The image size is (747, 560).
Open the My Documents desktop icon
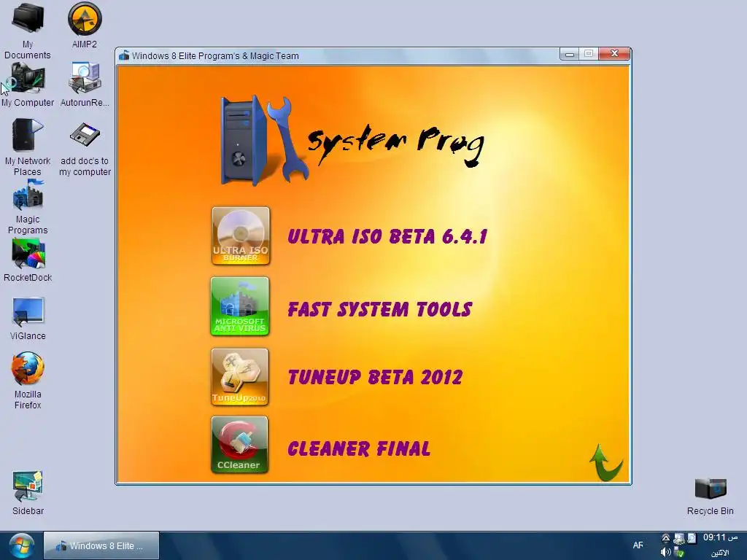(28, 31)
